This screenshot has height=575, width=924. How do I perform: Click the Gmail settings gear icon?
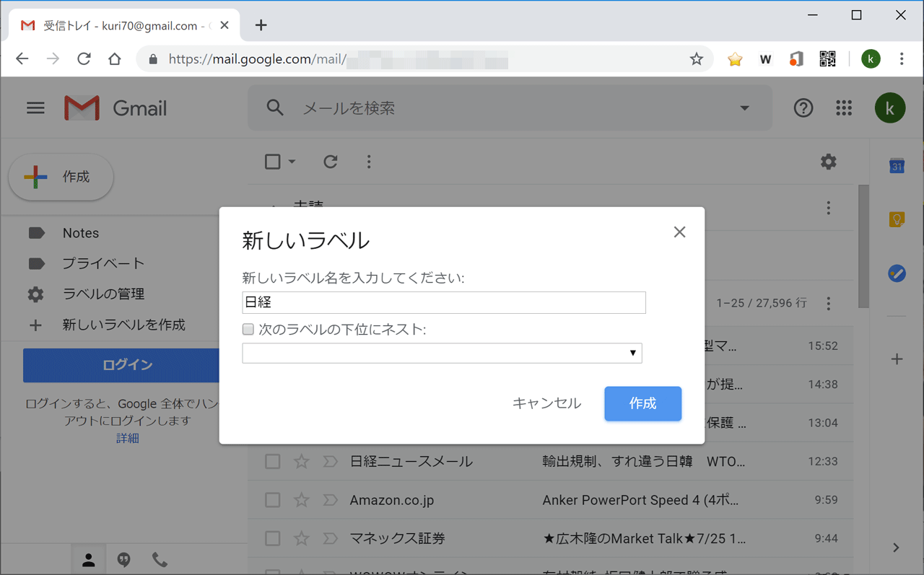coord(829,162)
